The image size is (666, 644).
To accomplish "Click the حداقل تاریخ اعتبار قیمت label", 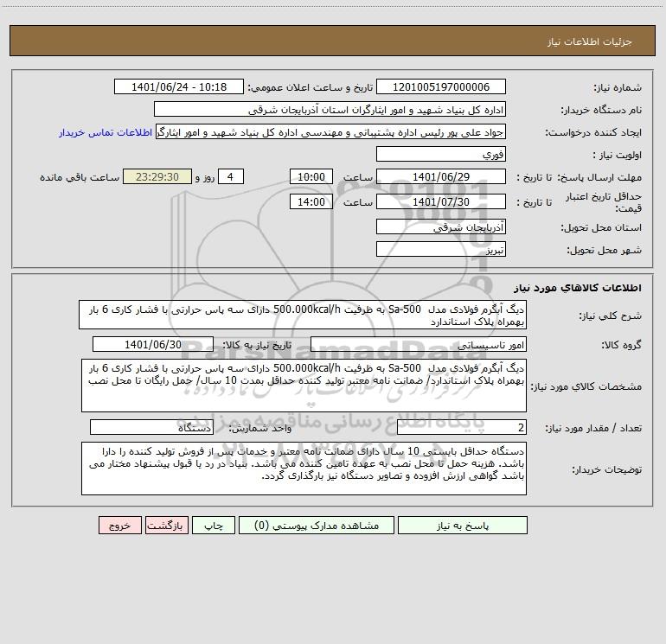I will click(x=604, y=202).
